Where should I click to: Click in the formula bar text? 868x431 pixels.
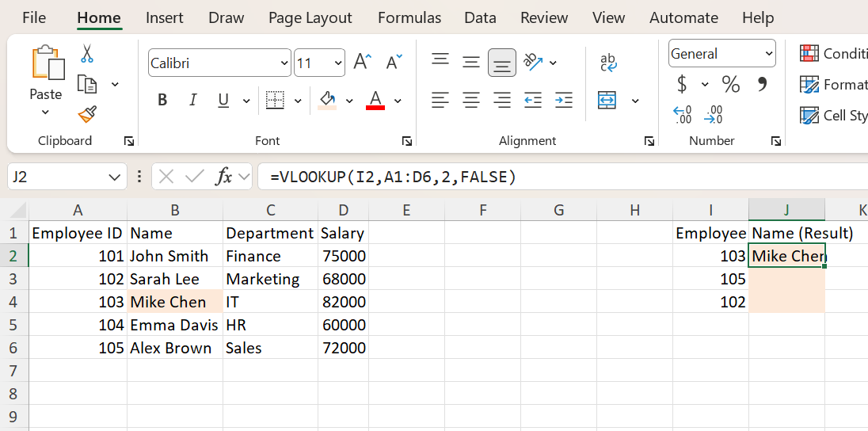click(393, 177)
